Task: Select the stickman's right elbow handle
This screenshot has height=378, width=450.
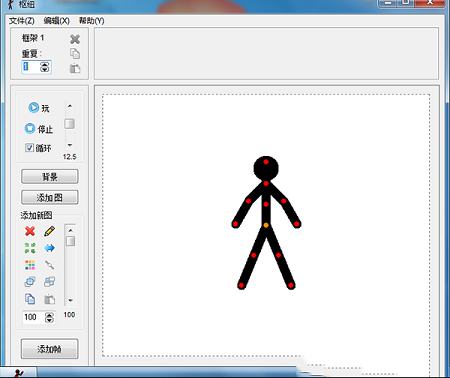Action: point(283,201)
